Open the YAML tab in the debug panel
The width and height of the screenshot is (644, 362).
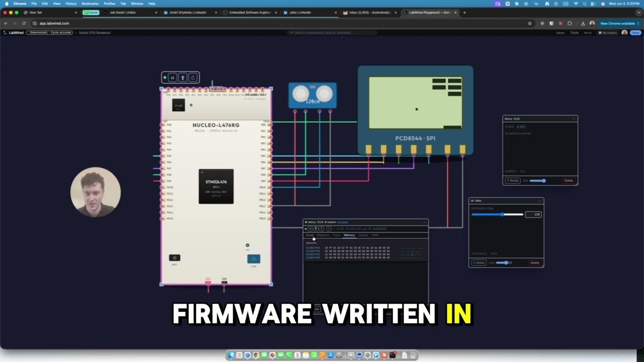(375, 235)
